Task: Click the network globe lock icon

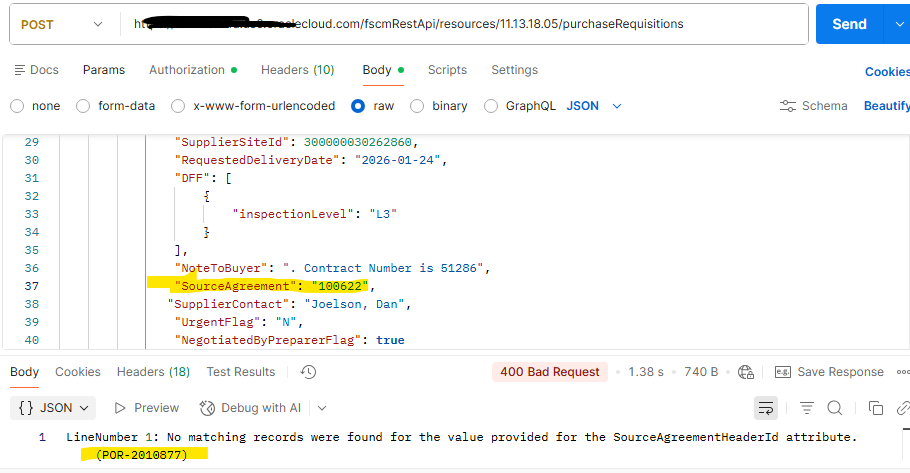Action: tap(746, 372)
